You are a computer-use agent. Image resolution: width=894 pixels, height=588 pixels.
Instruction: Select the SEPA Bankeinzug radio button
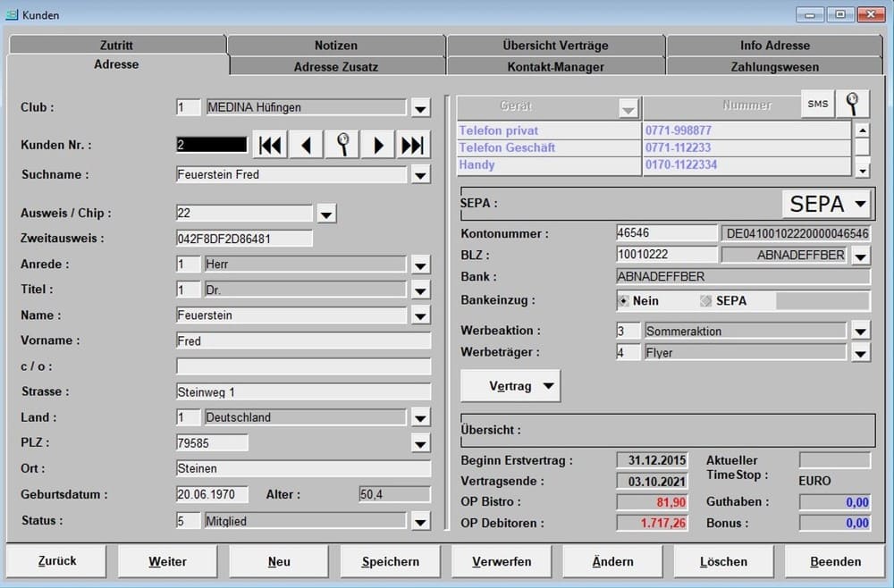(706, 301)
